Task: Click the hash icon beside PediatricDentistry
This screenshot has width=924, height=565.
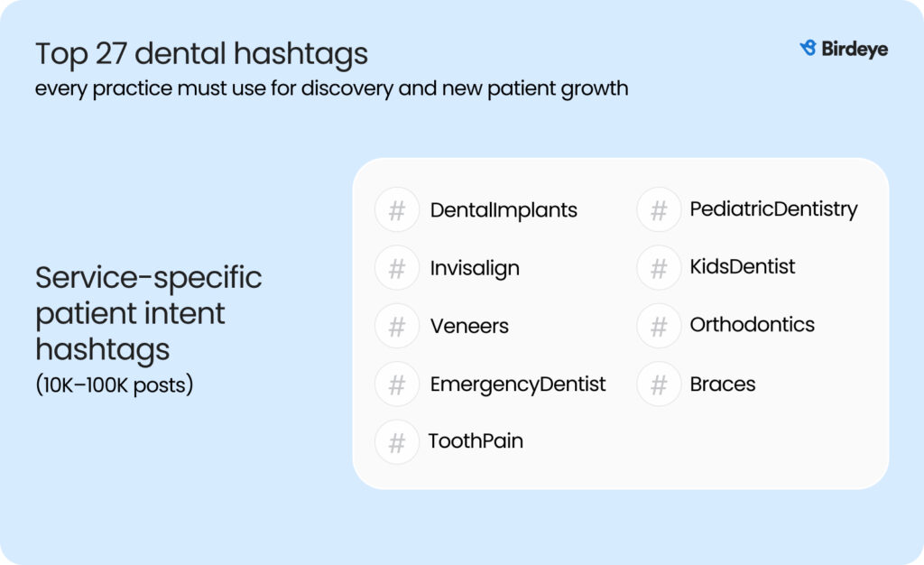Action: (659, 210)
